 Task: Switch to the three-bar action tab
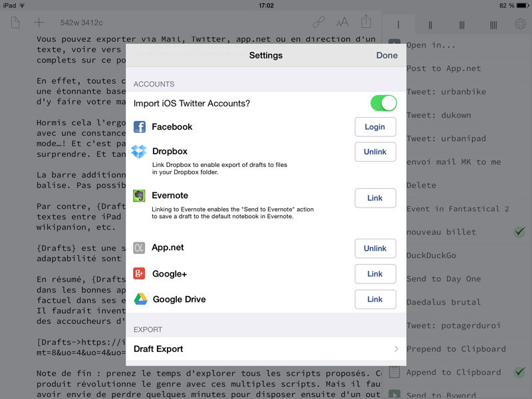coord(462,25)
